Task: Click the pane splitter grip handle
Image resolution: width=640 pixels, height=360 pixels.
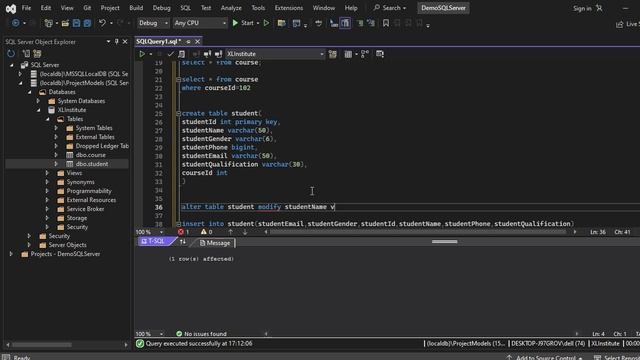Action: tap(444, 242)
